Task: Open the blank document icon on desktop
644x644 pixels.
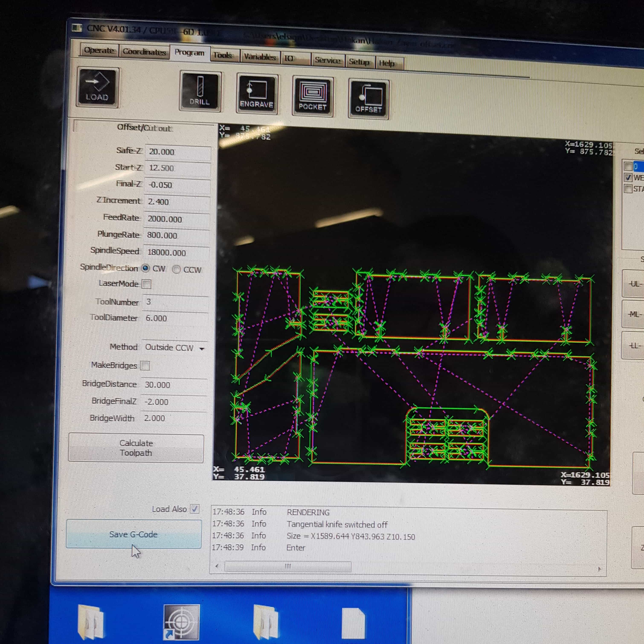Action: click(x=353, y=623)
